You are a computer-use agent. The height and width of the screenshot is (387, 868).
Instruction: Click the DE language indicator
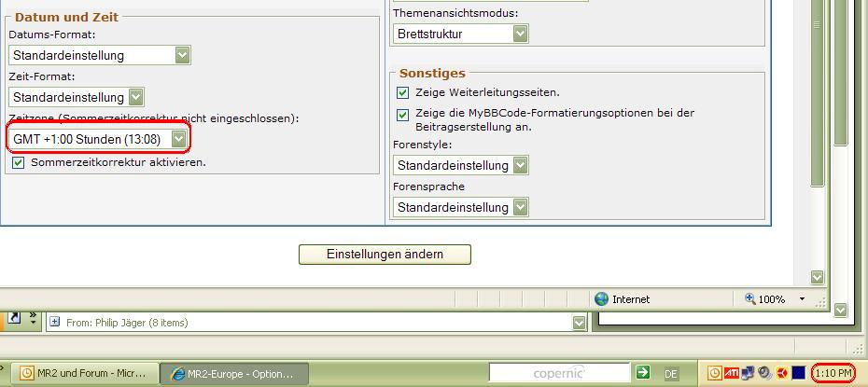click(671, 373)
